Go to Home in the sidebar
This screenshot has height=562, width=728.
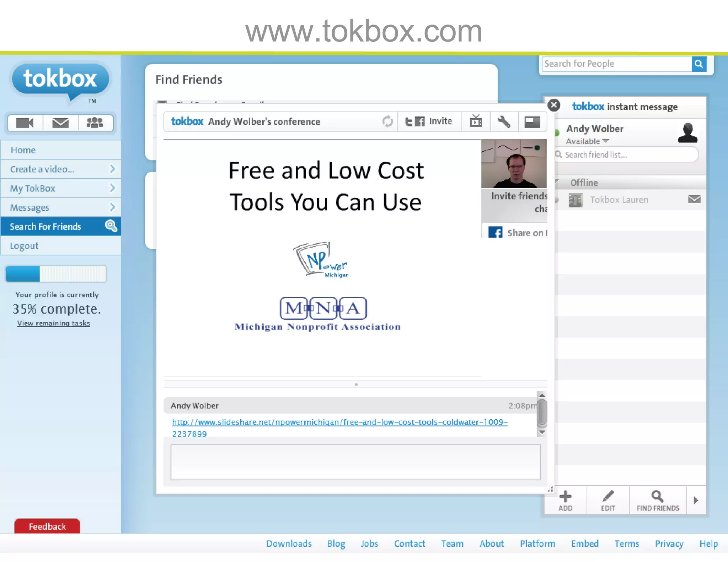pyautogui.click(x=23, y=150)
